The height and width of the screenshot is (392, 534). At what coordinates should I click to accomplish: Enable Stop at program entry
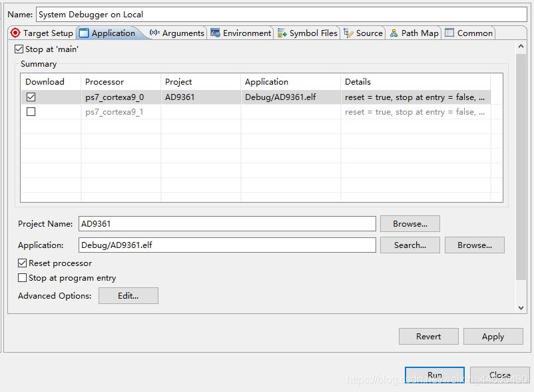tap(22, 278)
